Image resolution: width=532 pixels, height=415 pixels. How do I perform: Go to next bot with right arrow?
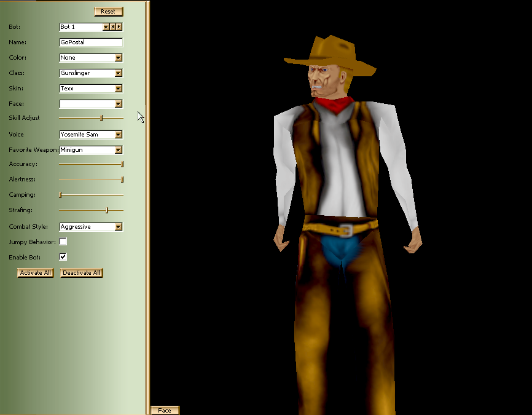119,27
